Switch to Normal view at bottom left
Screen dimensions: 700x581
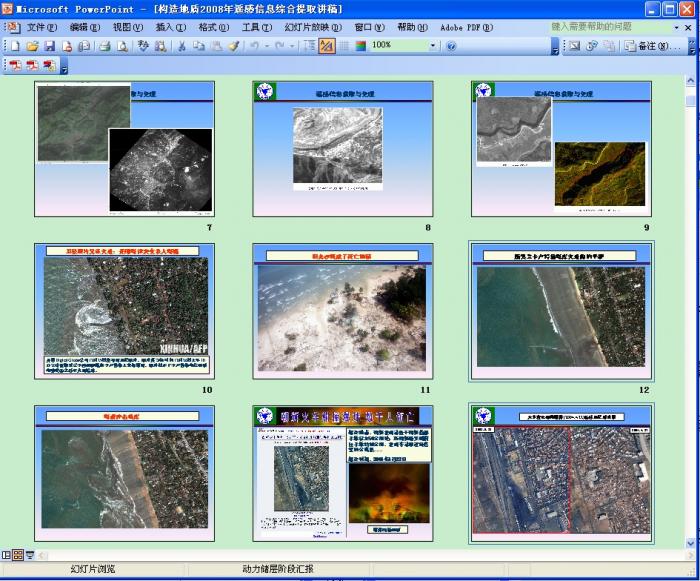[x=7, y=554]
